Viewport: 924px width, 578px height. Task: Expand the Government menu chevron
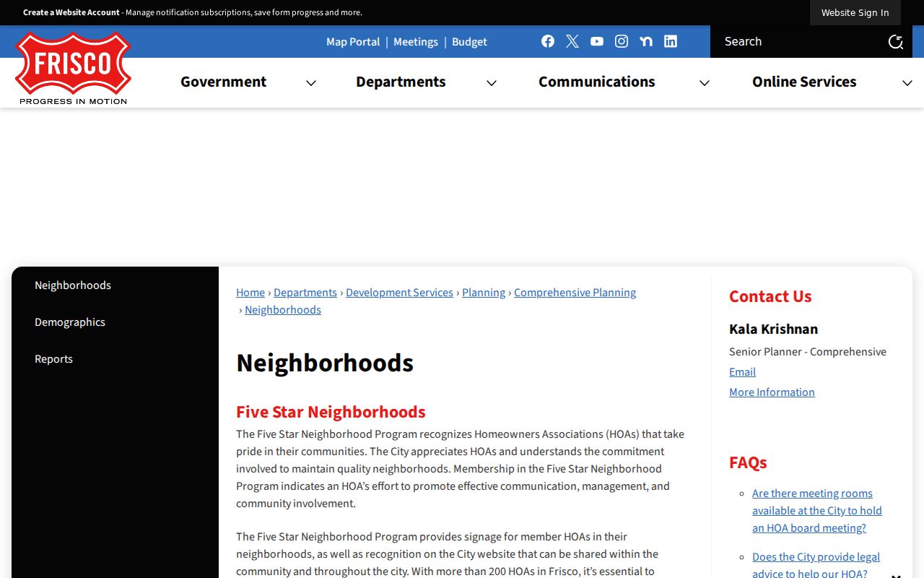[311, 83]
